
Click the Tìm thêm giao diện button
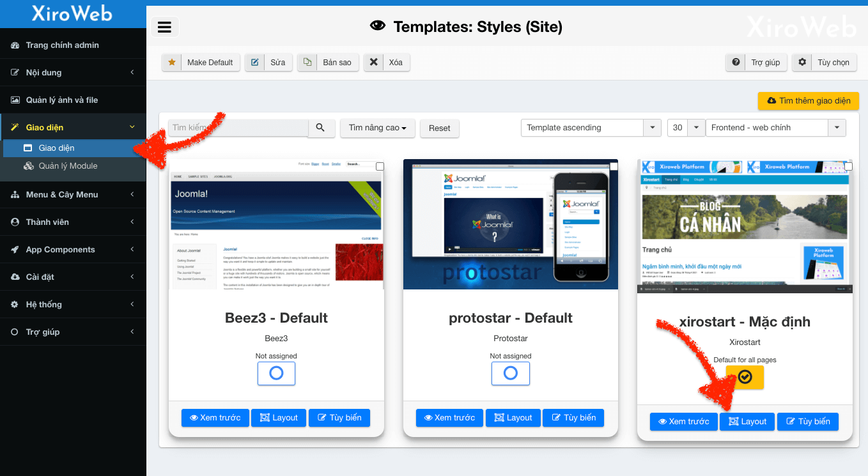809,101
